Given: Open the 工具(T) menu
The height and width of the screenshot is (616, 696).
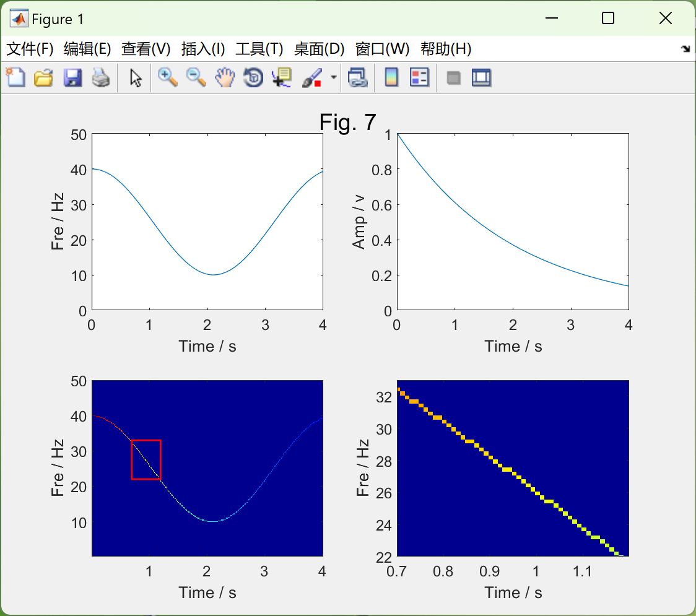Looking at the screenshot, I should (x=259, y=49).
